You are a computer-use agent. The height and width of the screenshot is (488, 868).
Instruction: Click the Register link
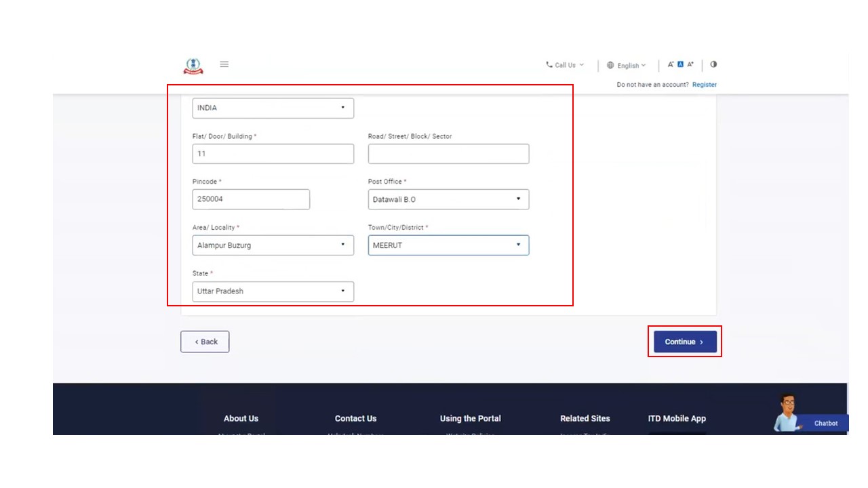(704, 85)
